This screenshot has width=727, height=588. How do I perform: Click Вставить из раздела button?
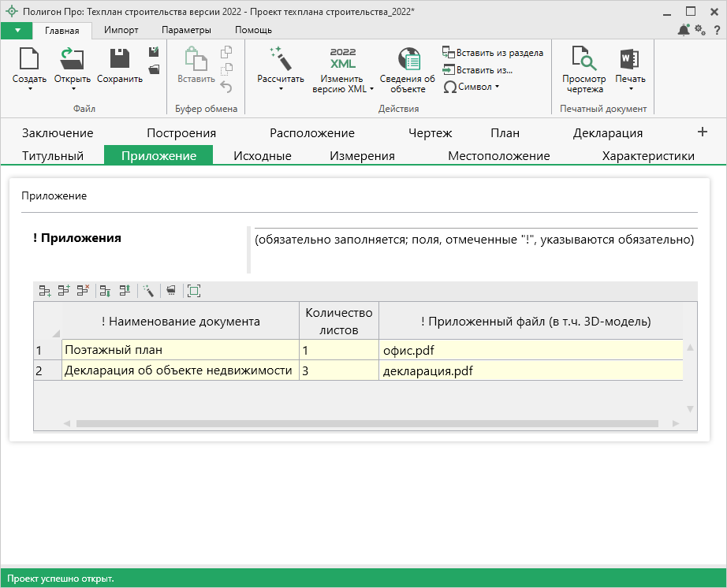493,53
